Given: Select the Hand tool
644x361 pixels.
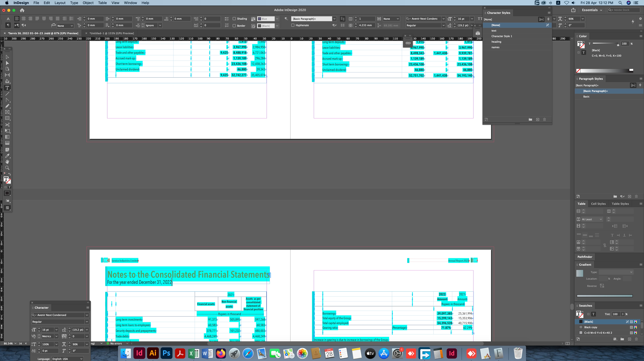Looking at the screenshot, I should pyautogui.click(x=7, y=162).
